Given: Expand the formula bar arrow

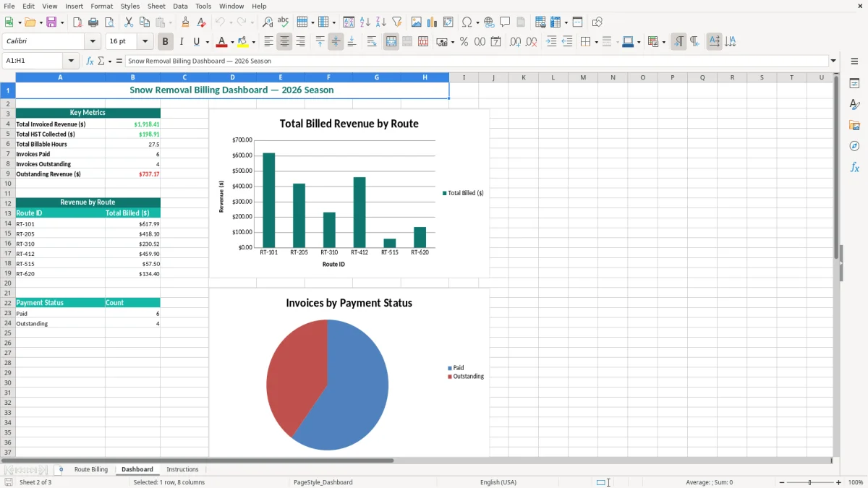Looking at the screenshot, I should tap(833, 61).
